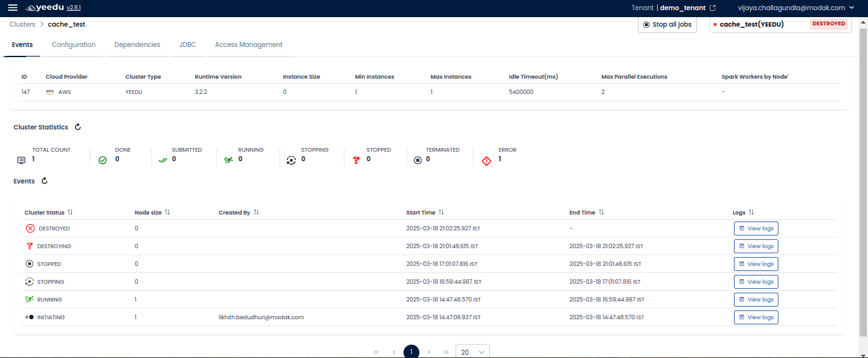The width and height of the screenshot is (868, 358).
Task: View logs for DESTROYING event
Action: (756, 246)
